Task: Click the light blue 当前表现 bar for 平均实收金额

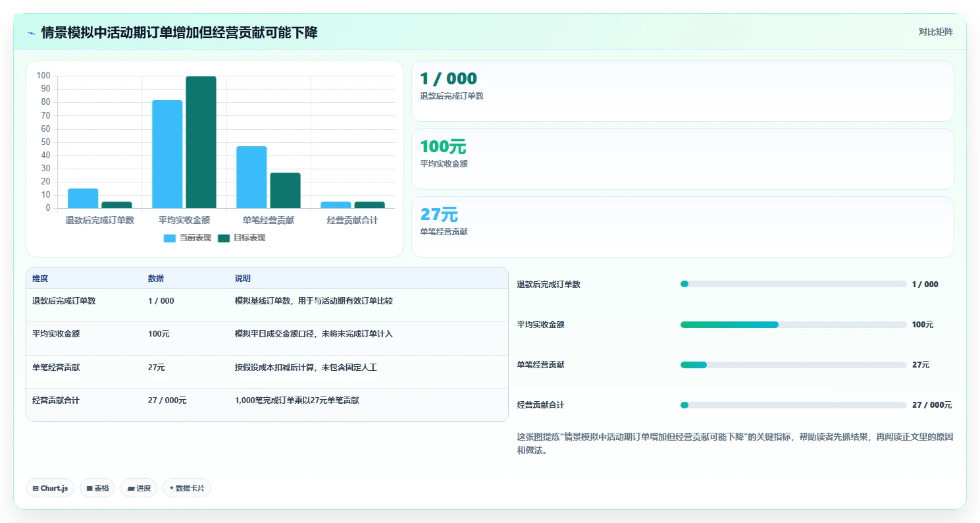Action: pyautogui.click(x=167, y=154)
